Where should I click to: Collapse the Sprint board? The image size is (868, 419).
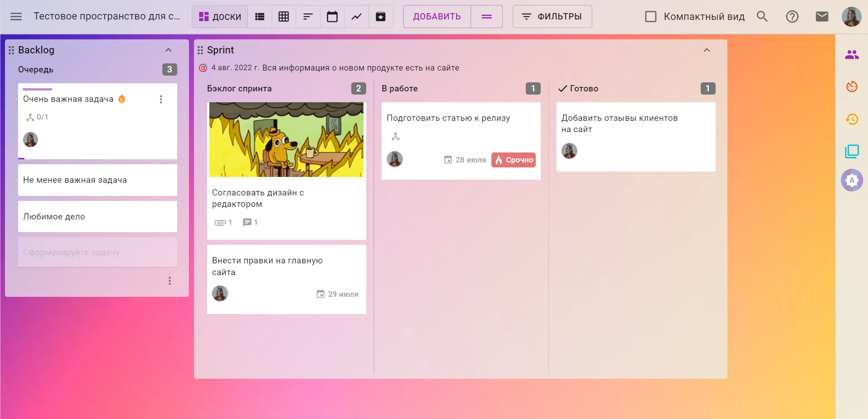(x=707, y=50)
